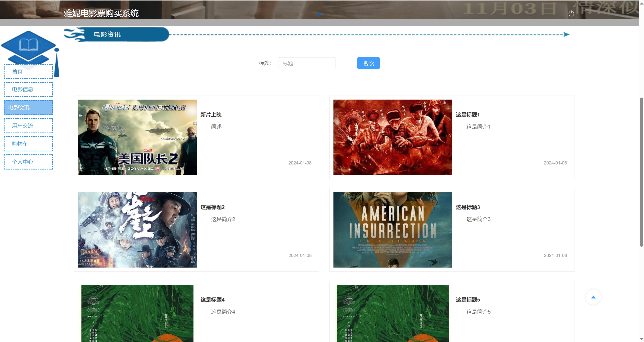
Task: Open the American Insurrection poster thumbnail
Action: coord(393,230)
